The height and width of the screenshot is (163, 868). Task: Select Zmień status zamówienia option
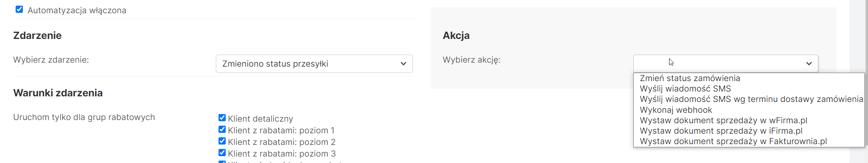tap(690, 78)
